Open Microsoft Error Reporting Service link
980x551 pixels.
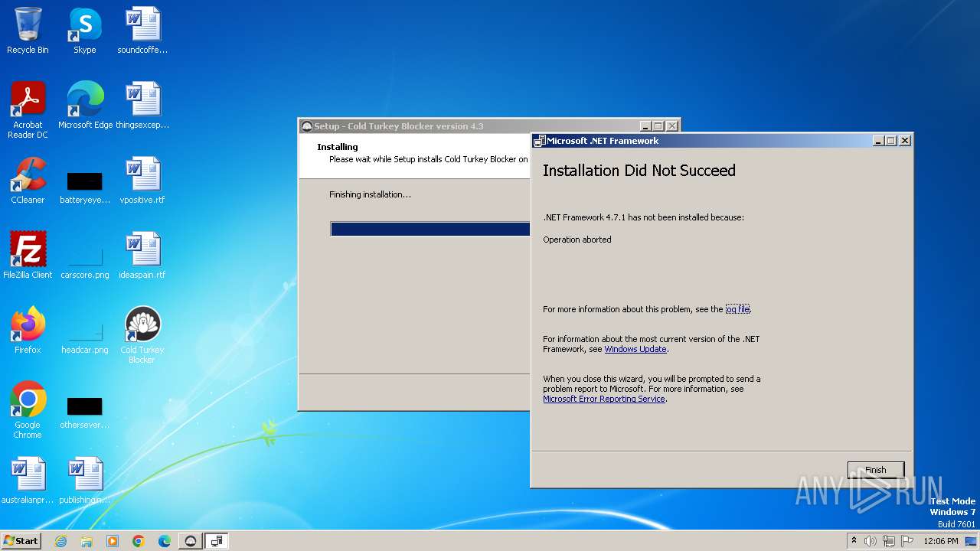click(604, 399)
